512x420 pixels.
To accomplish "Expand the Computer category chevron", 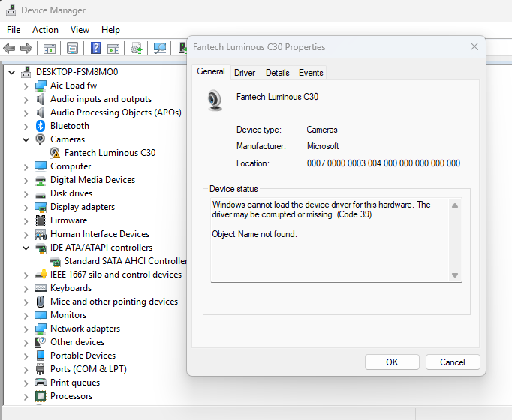I will [26, 167].
